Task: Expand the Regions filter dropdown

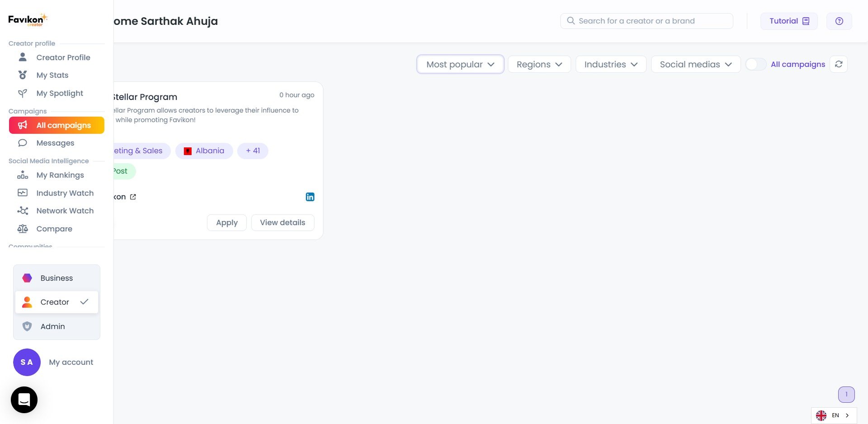Action: pos(539,64)
